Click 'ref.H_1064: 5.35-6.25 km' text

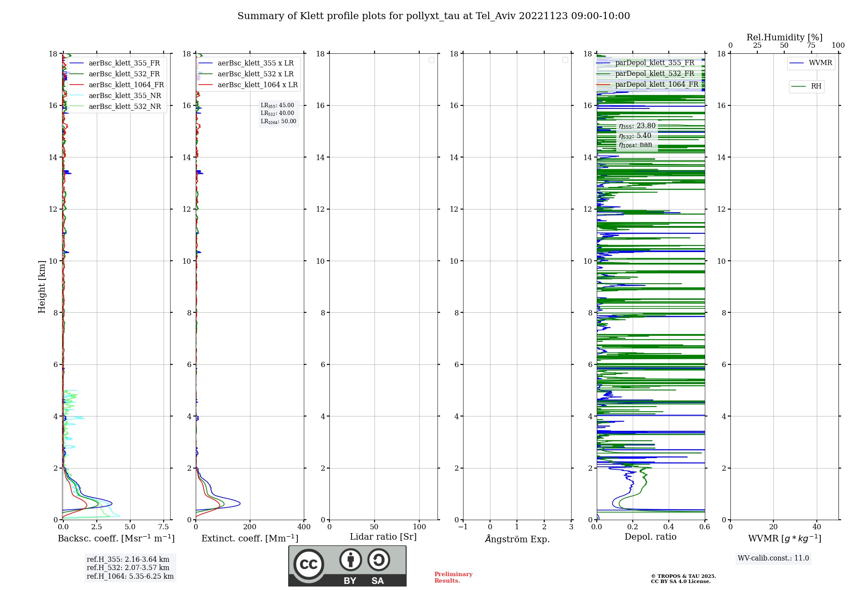click(x=130, y=577)
